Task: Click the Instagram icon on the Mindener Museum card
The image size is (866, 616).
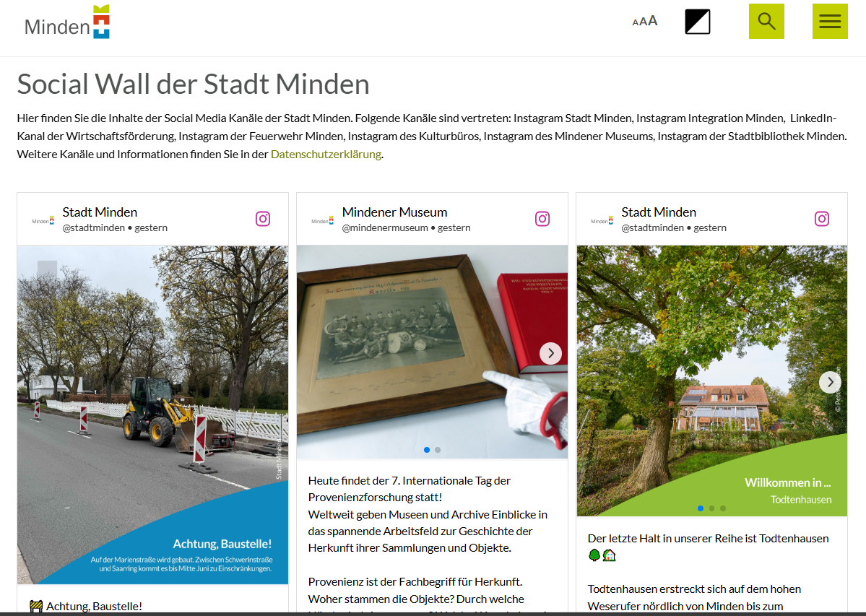Action: pyautogui.click(x=542, y=218)
